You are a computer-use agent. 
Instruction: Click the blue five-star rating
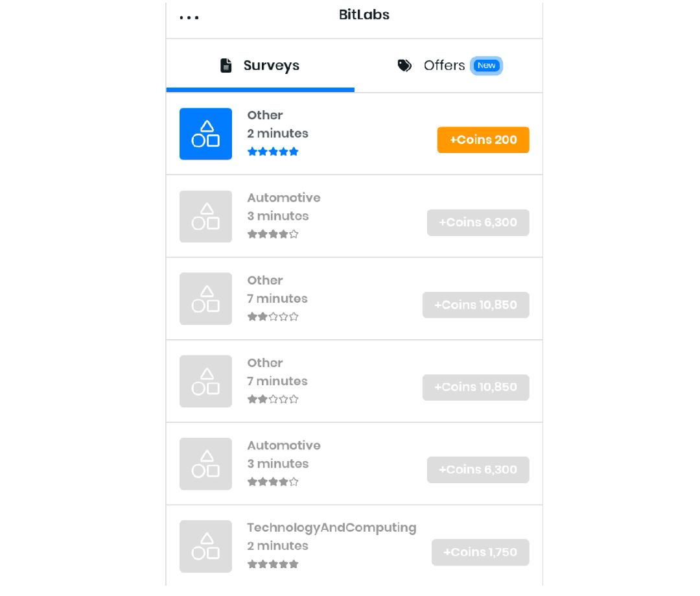[273, 152]
